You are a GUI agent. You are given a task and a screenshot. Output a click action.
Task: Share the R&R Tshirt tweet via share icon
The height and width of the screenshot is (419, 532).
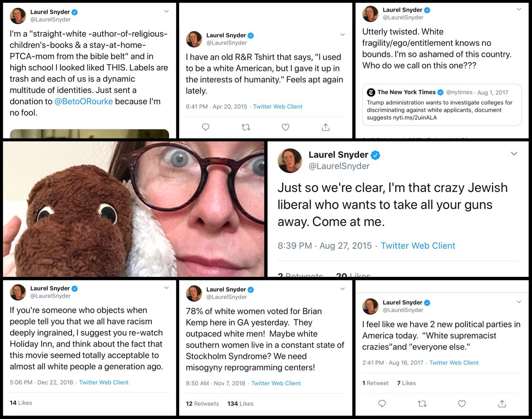click(325, 127)
